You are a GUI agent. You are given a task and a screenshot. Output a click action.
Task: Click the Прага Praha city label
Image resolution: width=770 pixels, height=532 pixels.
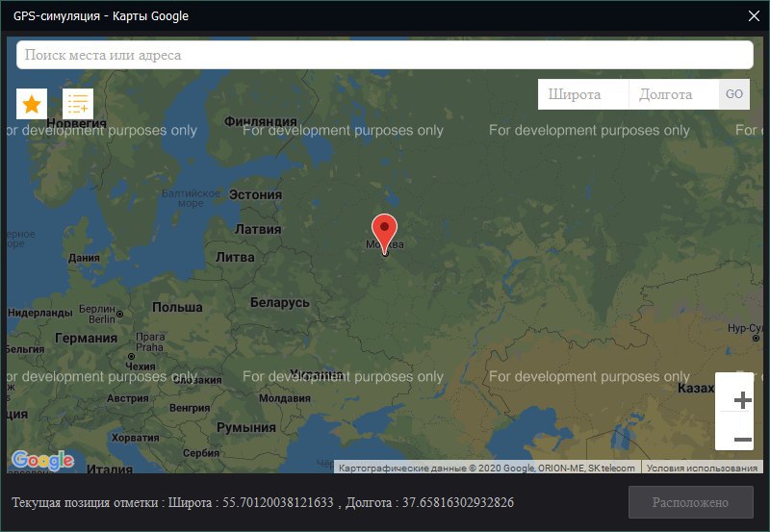click(x=150, y=342)
